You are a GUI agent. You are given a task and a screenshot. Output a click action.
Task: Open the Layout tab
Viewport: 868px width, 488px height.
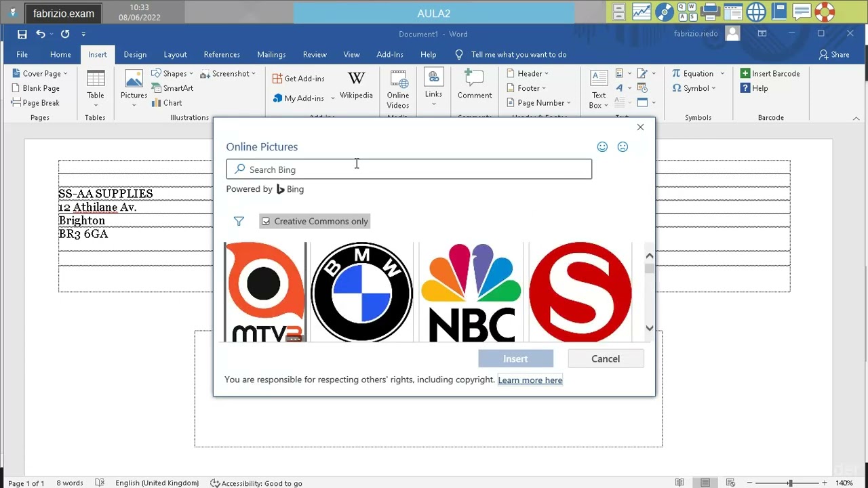point(175,54)
